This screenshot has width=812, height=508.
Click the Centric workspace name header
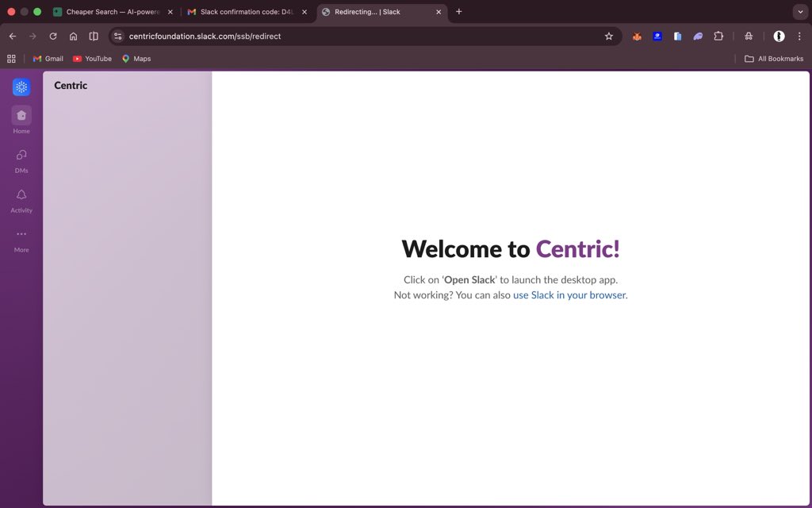pos(71,86)
